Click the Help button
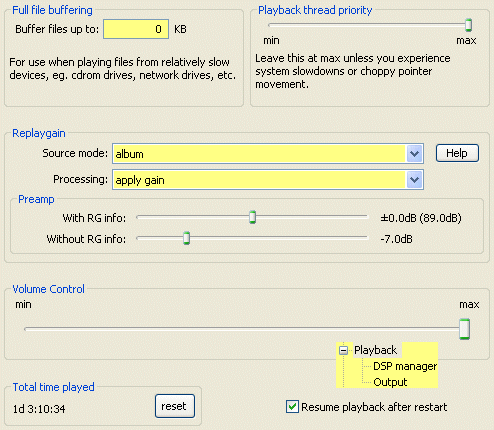The width and height of the screenshot is (494, 430). (x=457, y=153)
